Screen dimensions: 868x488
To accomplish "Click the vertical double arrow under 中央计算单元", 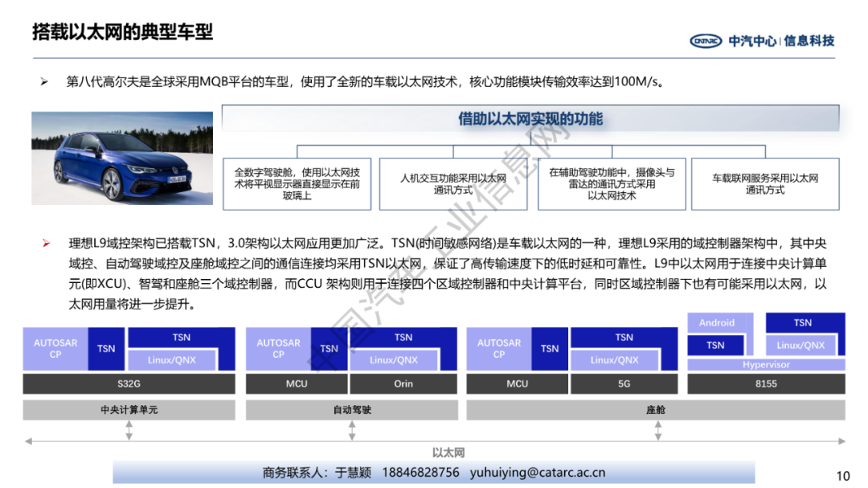I will tap(129, 430).
